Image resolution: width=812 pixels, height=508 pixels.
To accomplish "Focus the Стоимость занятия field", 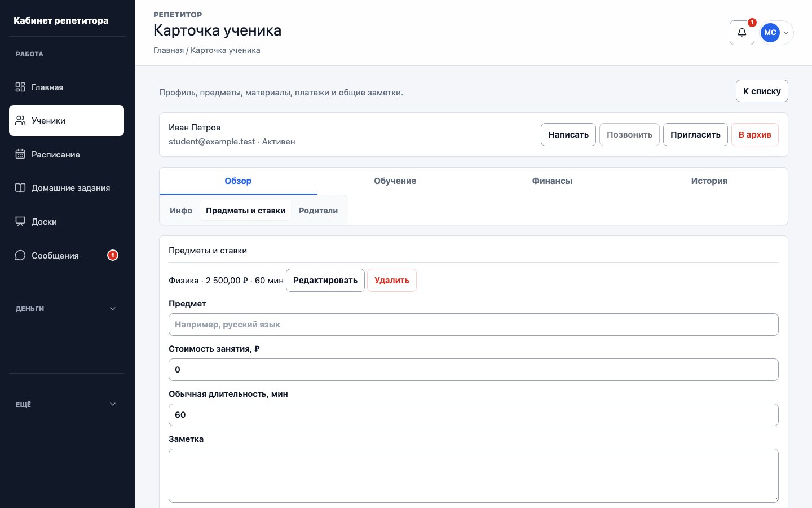I will click(474, 370).
